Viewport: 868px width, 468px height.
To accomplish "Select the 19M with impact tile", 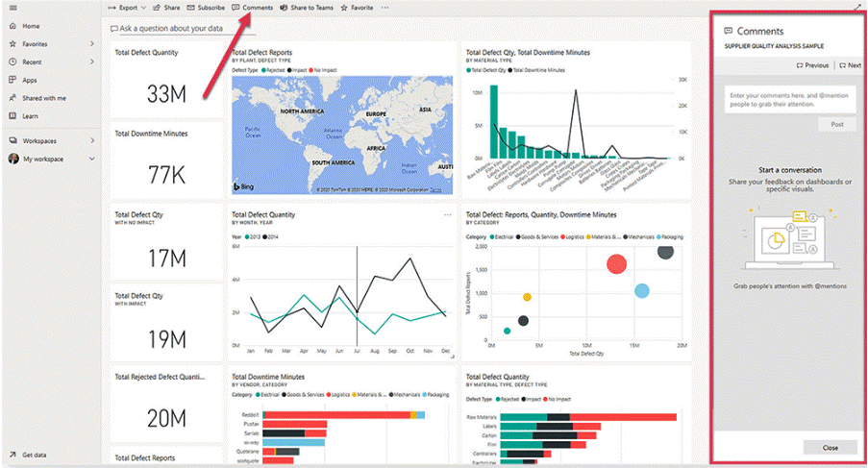I will [166, 324].
